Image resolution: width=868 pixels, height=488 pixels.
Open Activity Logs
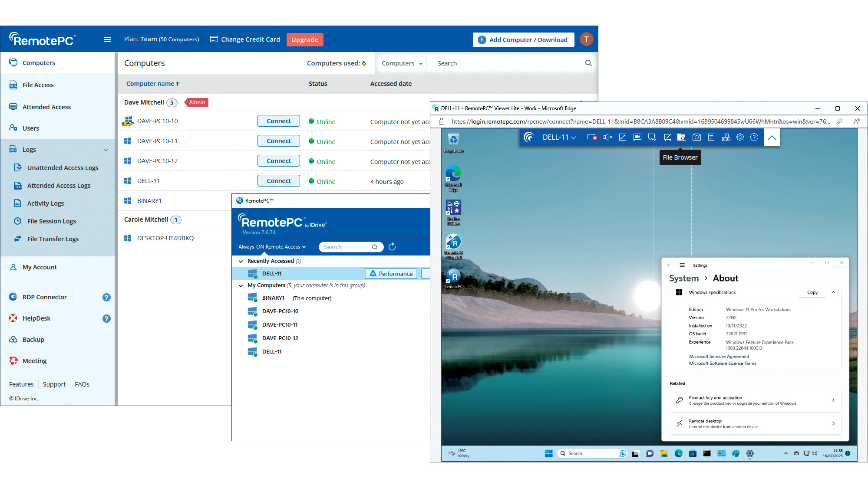tap(45, 203)
